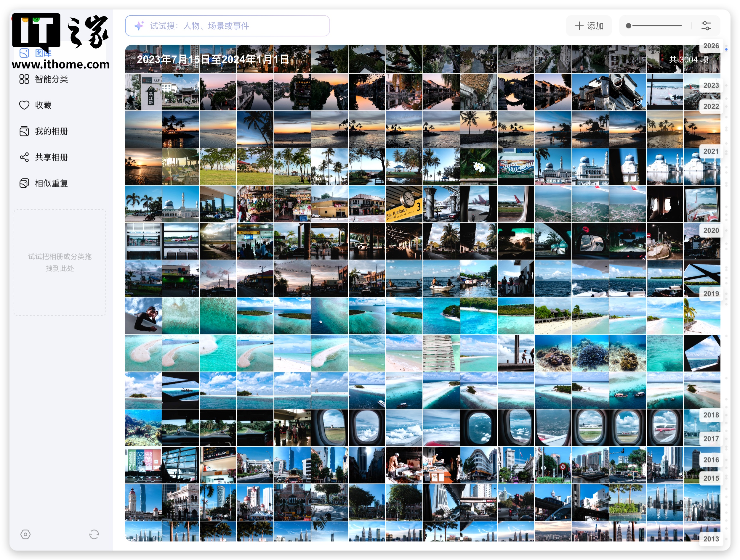Jump to year 2020 on the timeline

pyautogui.click(x=711, y=230)
